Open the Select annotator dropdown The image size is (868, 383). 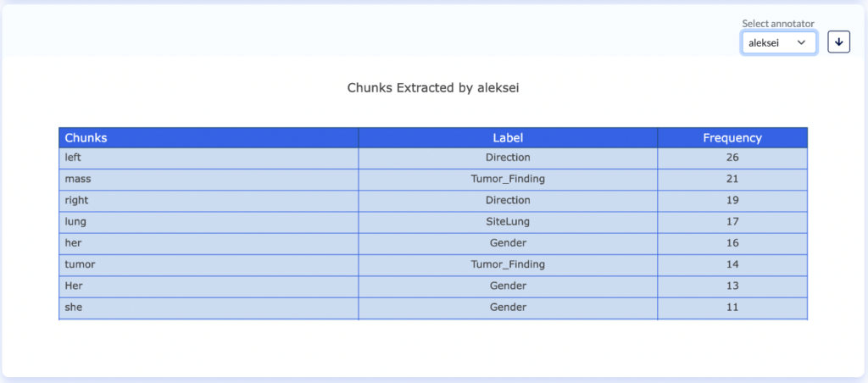(778, 42)
